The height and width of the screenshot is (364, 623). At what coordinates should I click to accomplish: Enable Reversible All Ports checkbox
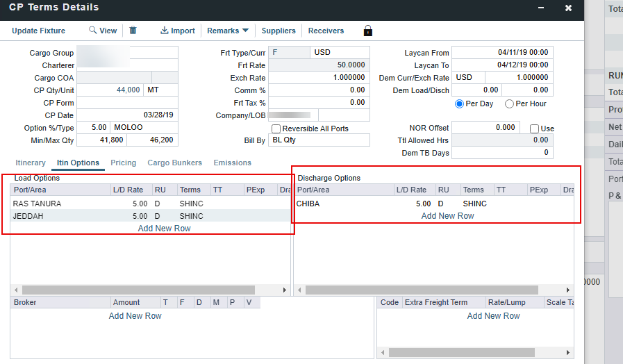pos(276,129)
